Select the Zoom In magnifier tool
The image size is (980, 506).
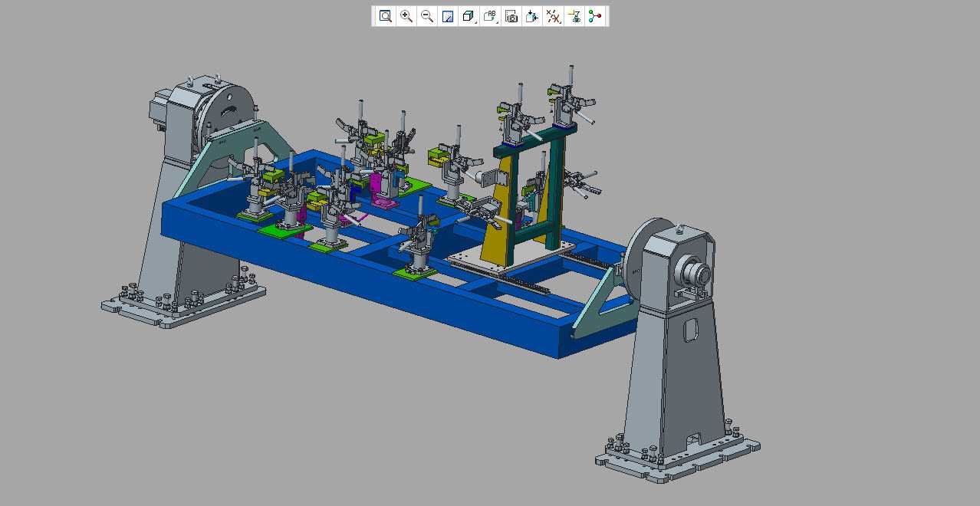point(406,16)
